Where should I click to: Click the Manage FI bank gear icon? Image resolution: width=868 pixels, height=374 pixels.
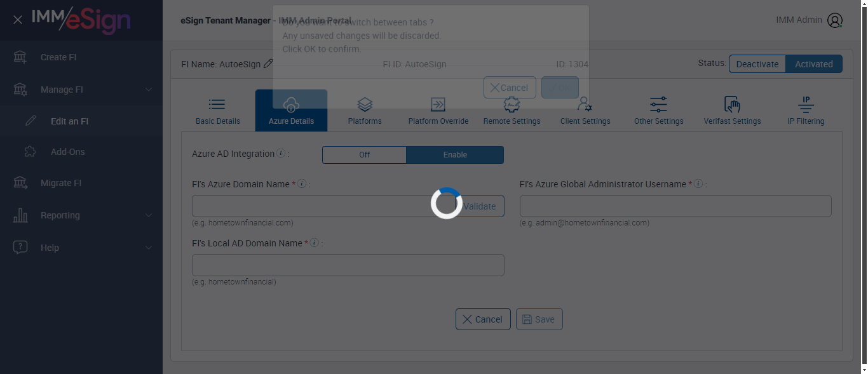pos(20,90)
